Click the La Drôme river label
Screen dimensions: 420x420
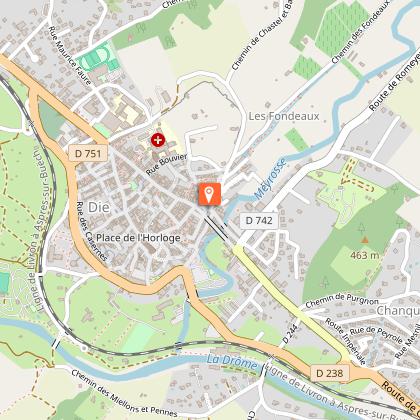(x=232, y=363)
